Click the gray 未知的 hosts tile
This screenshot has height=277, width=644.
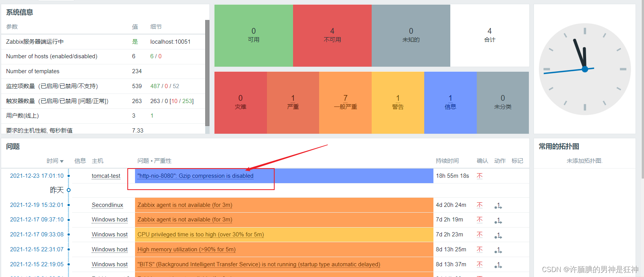click(x=411, y=36)
